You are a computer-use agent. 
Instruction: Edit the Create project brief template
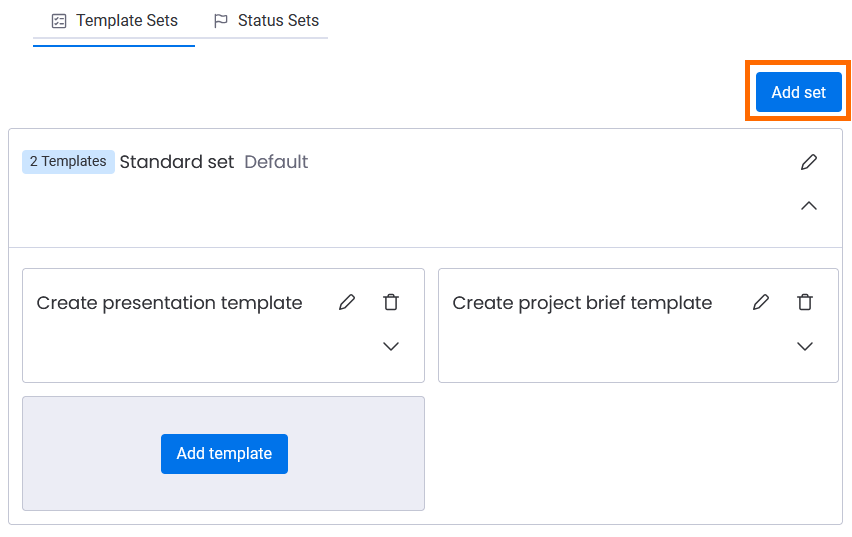tap(761, 302)
